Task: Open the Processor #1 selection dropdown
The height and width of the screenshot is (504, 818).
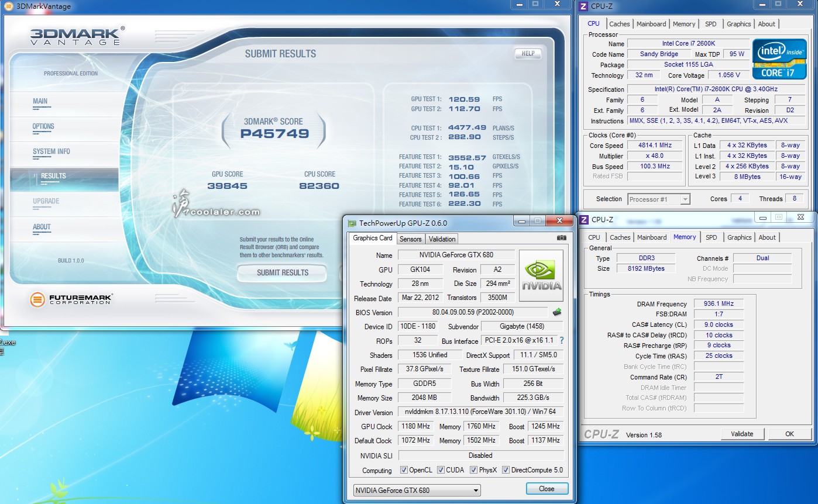Action: click(x=658, y=199)
